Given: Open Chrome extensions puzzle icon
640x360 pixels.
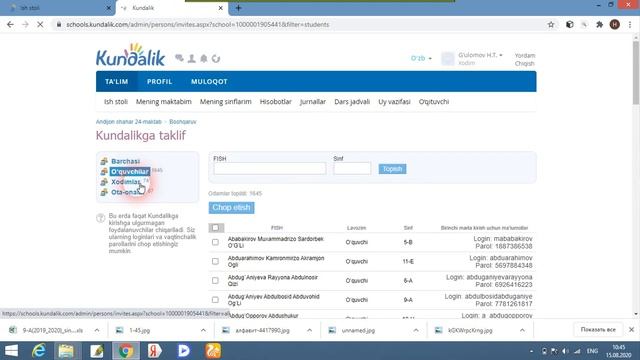Looking at the screenshot, I should click(x=600, y=24).
